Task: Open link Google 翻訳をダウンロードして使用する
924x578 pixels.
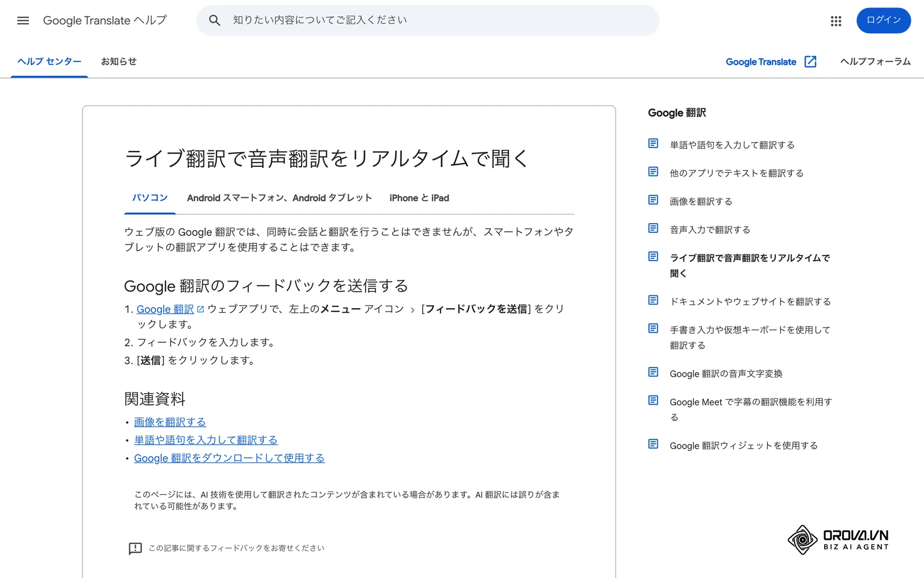Action: 229,458
